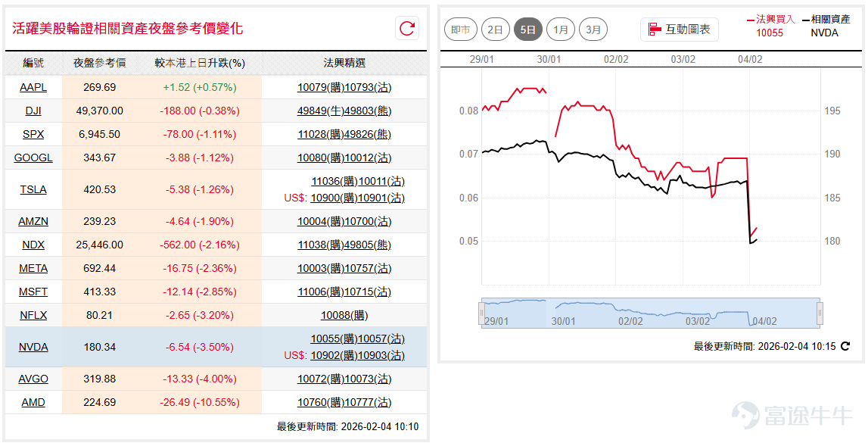Open the TSLA symbol link

(33, 189)
